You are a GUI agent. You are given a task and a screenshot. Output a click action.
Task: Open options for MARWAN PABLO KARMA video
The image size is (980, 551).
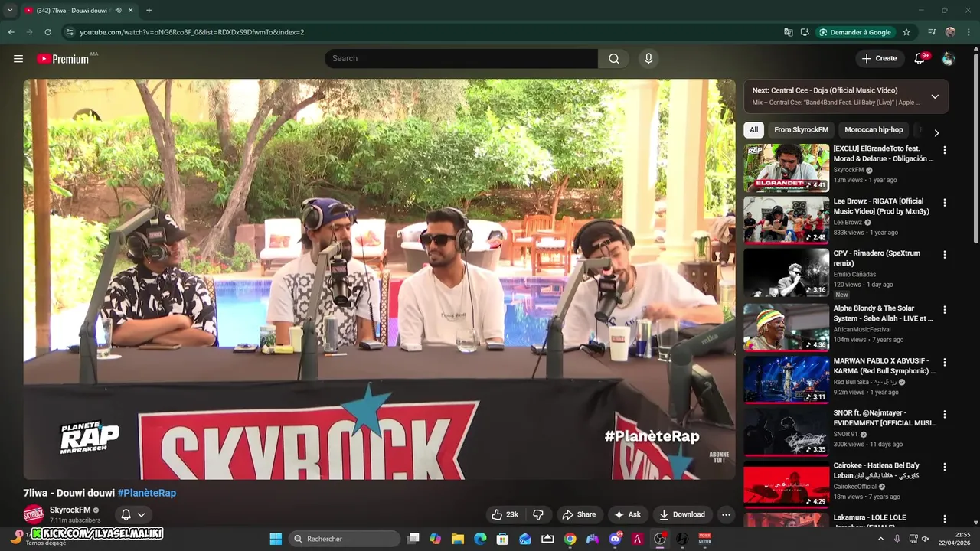click(x=944, y=362)
